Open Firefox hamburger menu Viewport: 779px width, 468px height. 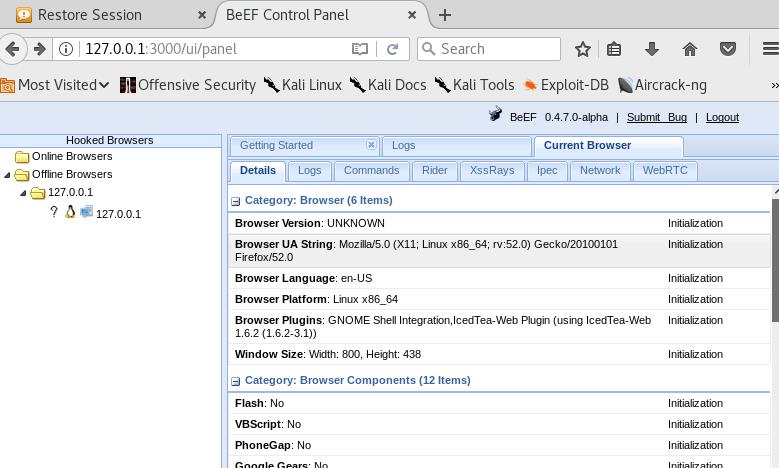tap(771, 49)
